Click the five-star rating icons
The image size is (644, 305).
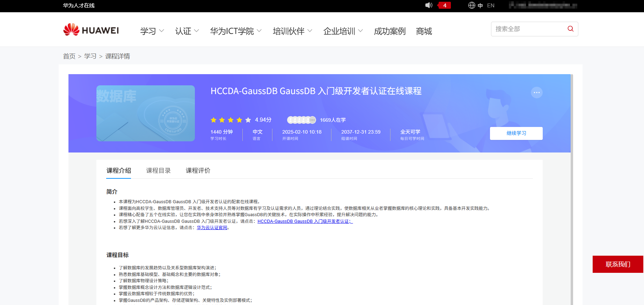click(x=231, y=120)
